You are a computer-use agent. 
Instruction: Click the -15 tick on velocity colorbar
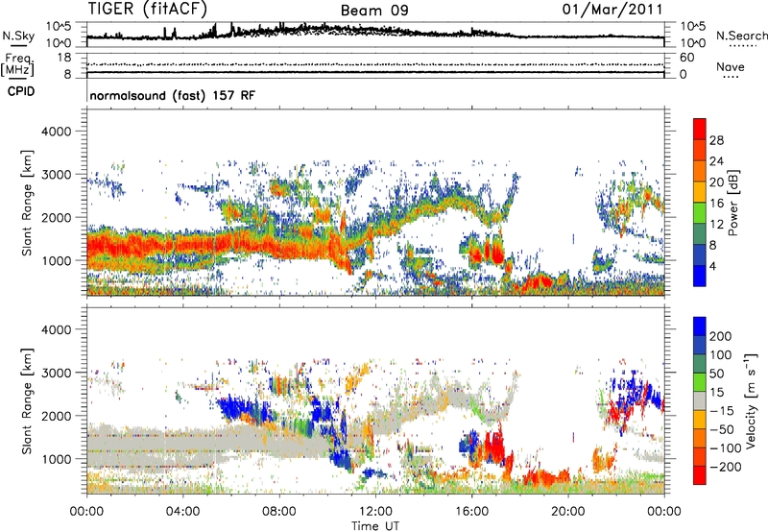tap(722, 411)
